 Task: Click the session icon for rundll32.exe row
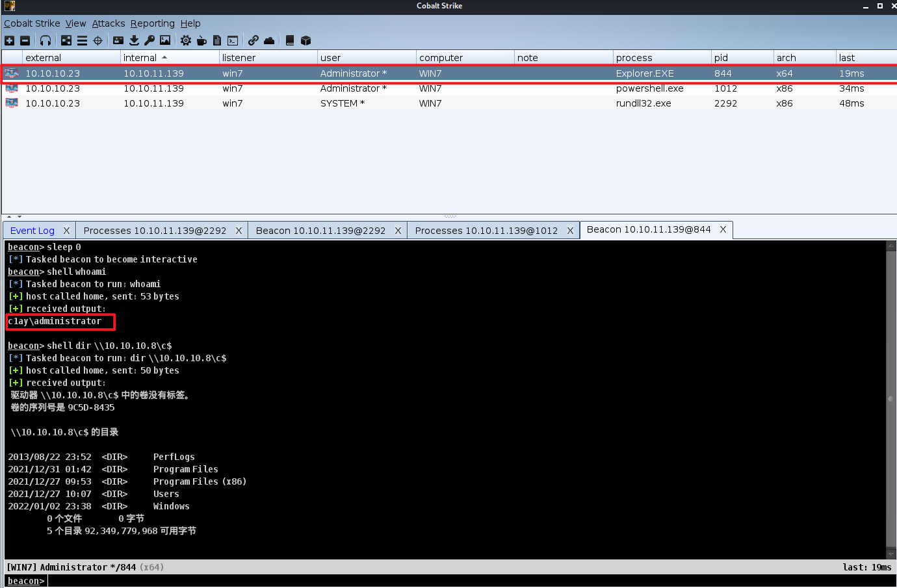[12, 103]
